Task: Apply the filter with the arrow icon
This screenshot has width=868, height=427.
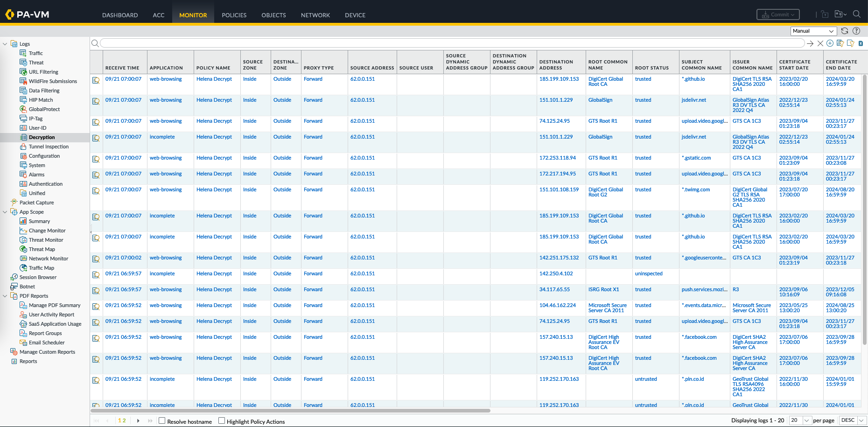Action: click(x=810, y=43)
